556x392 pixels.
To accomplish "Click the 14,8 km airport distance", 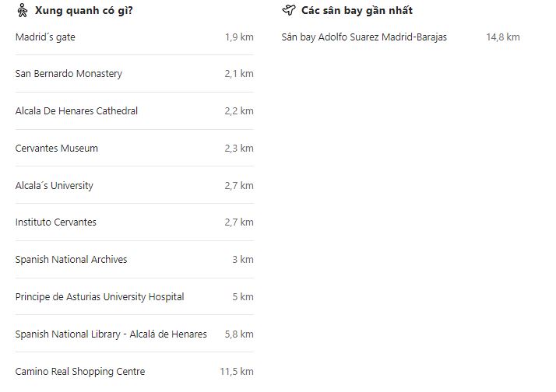I will pos(503,37).
